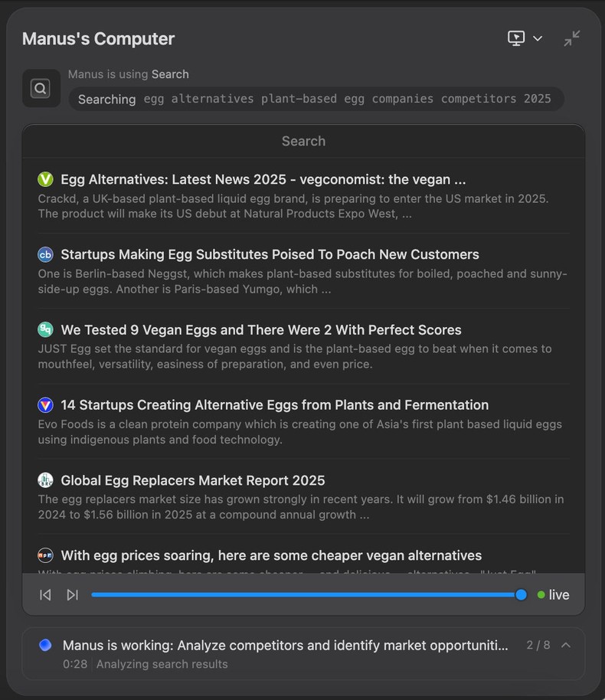Open 'Startups Making Egg Substitutes' result
The height and width of the screenshot is (700, 605).
pyautogui.click(x=270, y=254)
